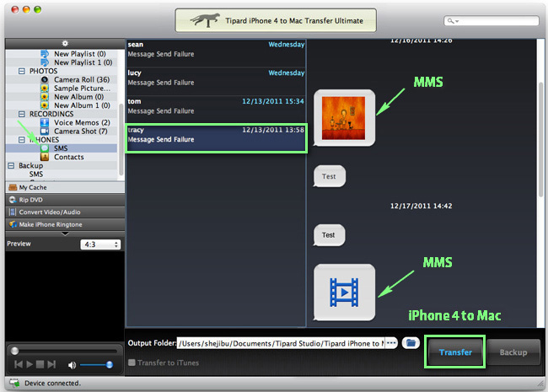This screenshot has width=548, height=392.
Task: Open the search field dropdown arrow
Action: (x=457, y=21)
